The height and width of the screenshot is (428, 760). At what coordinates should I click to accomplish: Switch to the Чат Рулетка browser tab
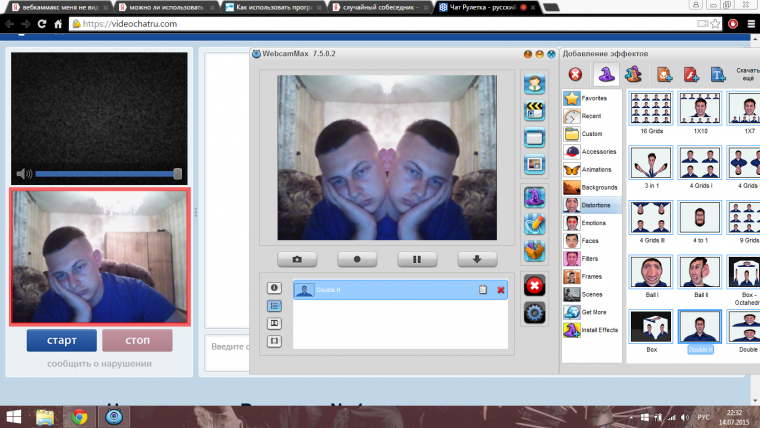point(480,7)
